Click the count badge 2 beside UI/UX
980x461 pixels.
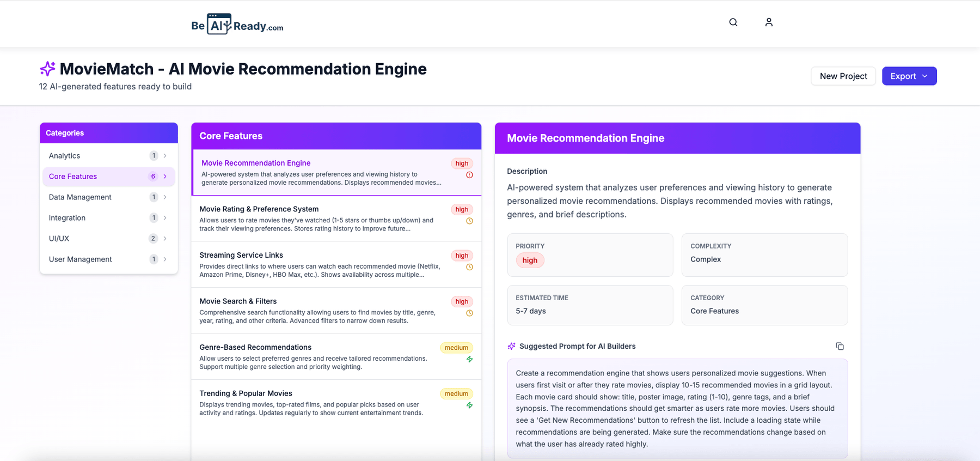(x=153, y=239)
